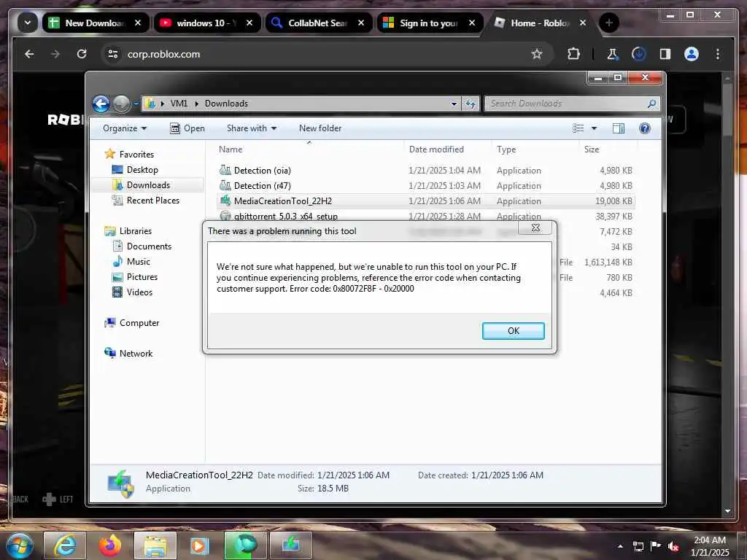Select VM1 in the address path
The height and width of the screenshot is (560, 747).
coord(179,104)
